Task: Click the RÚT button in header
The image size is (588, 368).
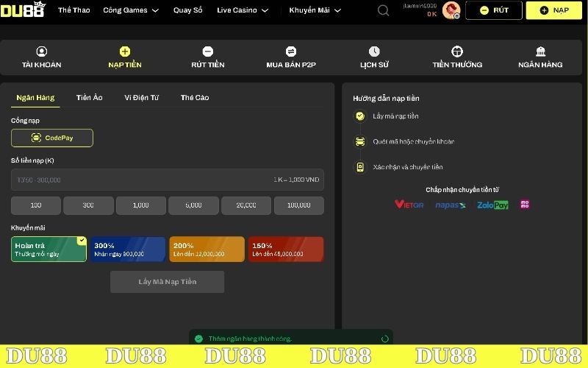Action: 493,10
